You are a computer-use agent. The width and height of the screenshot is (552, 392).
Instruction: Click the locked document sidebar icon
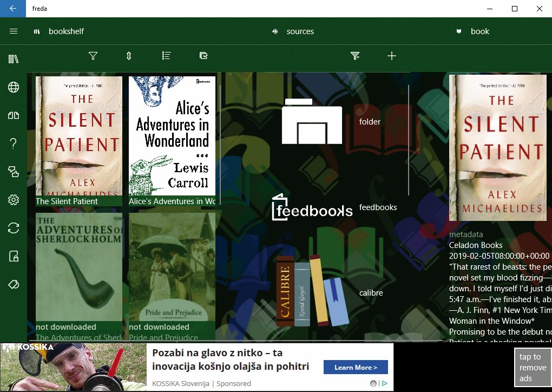(x=14, y=256)
